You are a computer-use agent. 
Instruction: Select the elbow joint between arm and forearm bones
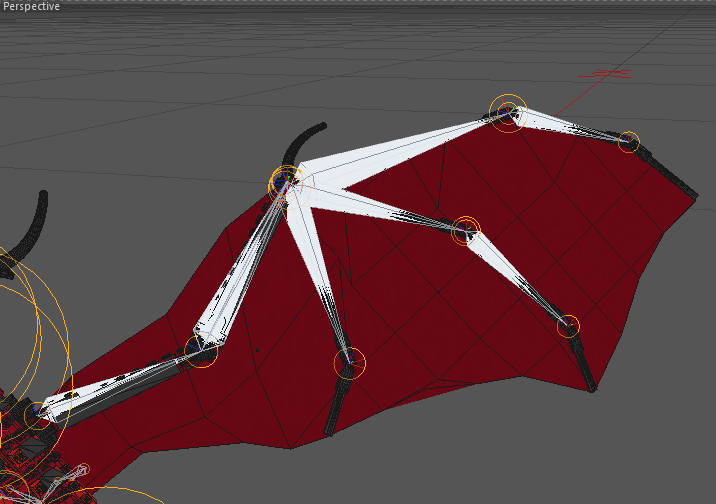pyautogui.click(x=201, y=351)
